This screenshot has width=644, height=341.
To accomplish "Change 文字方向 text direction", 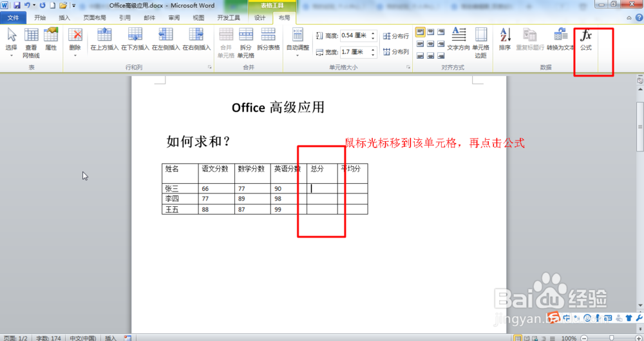I will (459, 40).
